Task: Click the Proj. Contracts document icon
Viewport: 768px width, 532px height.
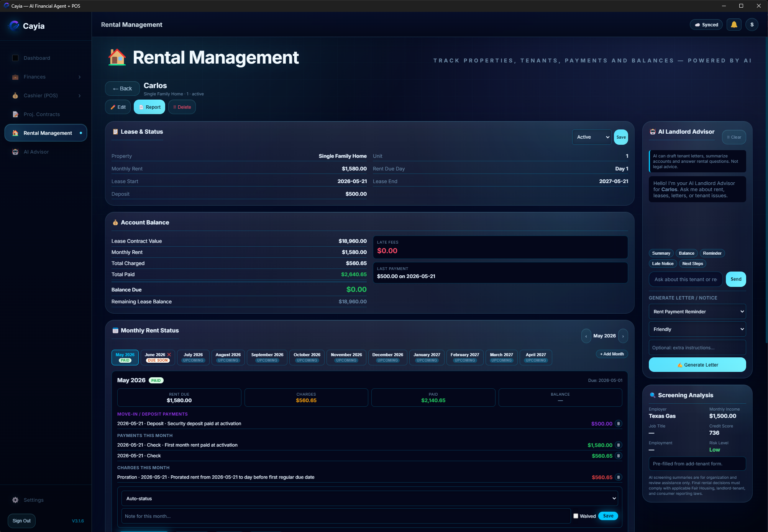Action: [x=15, y=114]
